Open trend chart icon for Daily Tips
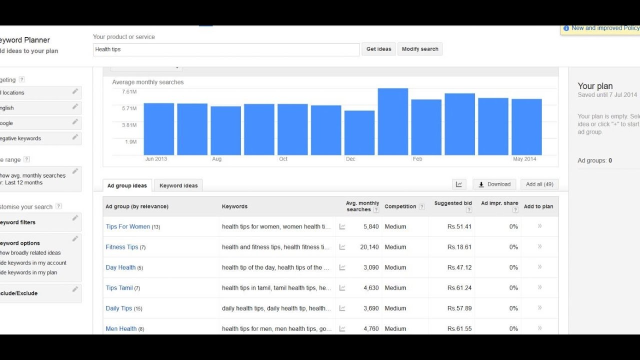Screen dimensions: 640x360 click(x=342, y=308)
